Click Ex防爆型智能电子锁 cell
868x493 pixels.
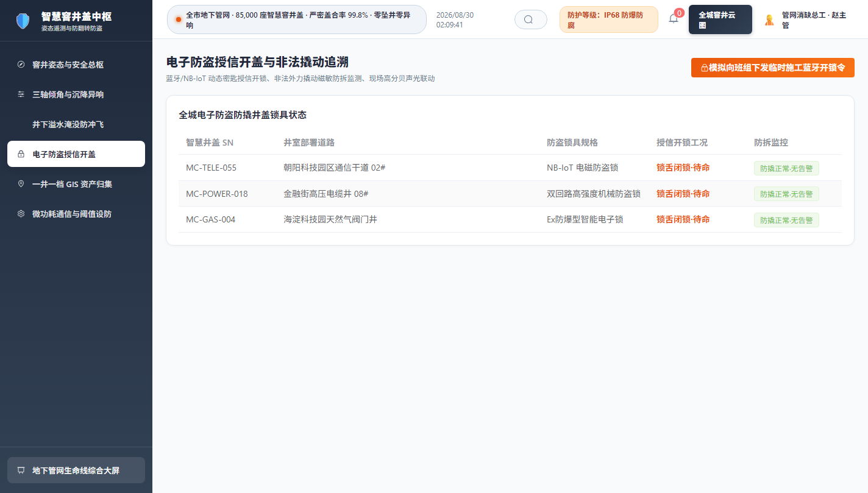pyautogui.click(x=585, y=219)
